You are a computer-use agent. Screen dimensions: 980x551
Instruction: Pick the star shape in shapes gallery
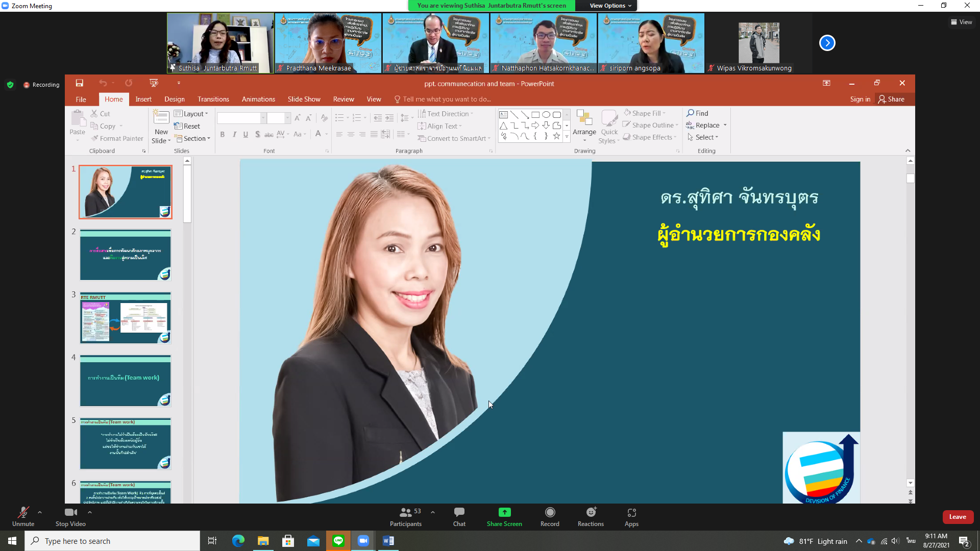tap(557, 136)
